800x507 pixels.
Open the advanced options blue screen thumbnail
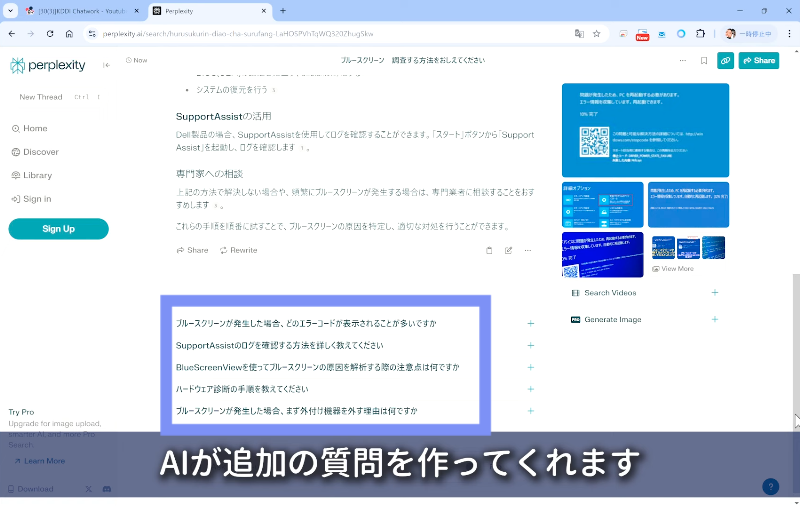click(x=603, y=205)
